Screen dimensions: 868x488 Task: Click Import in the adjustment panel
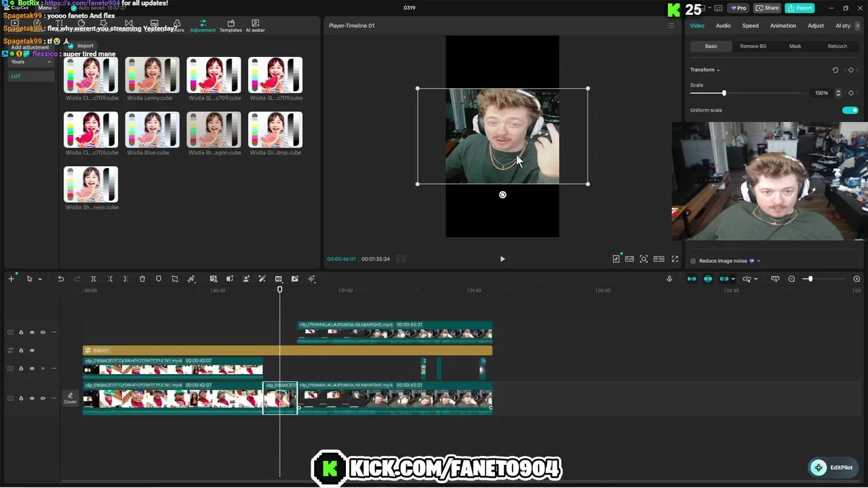click(x=81, y=46)
